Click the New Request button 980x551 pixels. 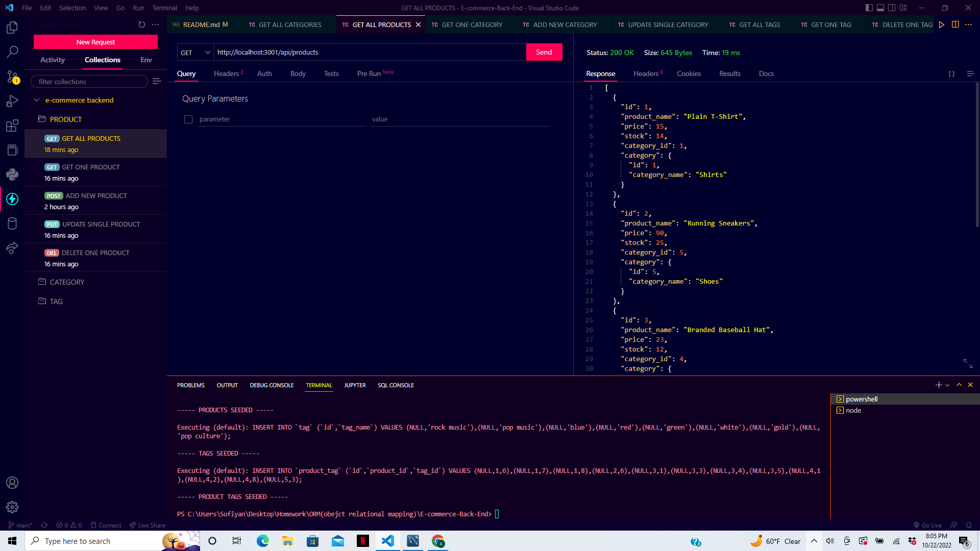pos(95,42)
